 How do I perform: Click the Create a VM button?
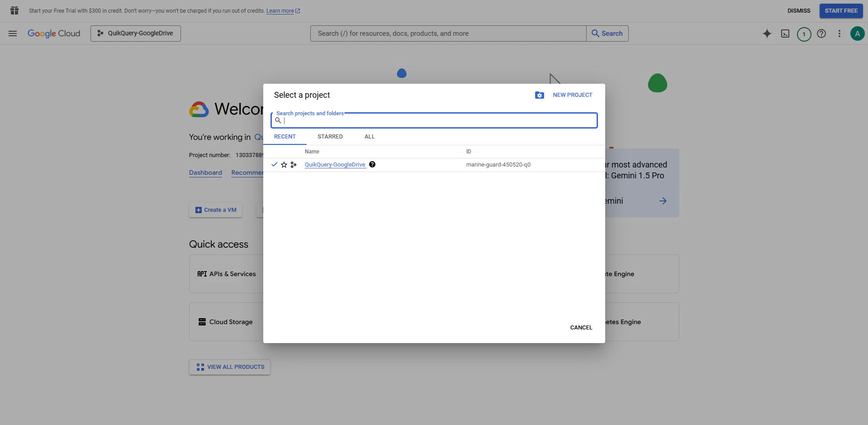(x=216, y=210)
